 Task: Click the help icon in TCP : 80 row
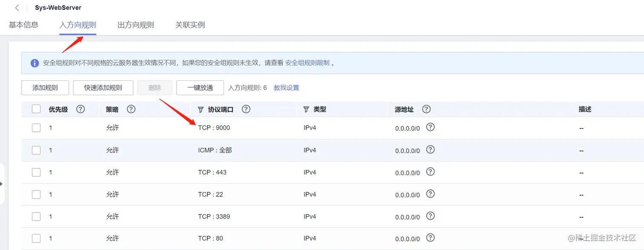[x=431, y=237]
